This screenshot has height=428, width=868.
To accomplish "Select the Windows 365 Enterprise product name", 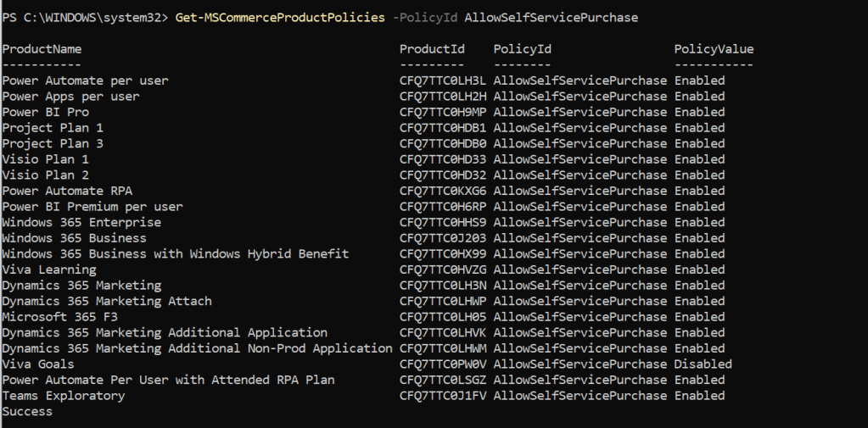I will pos(81,222).
